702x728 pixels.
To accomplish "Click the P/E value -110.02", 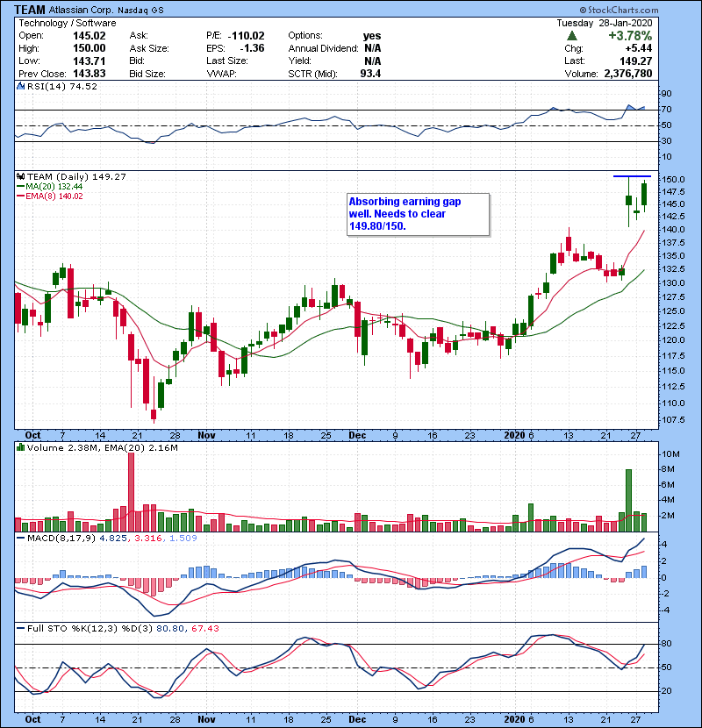I will [x=247, y=36].
